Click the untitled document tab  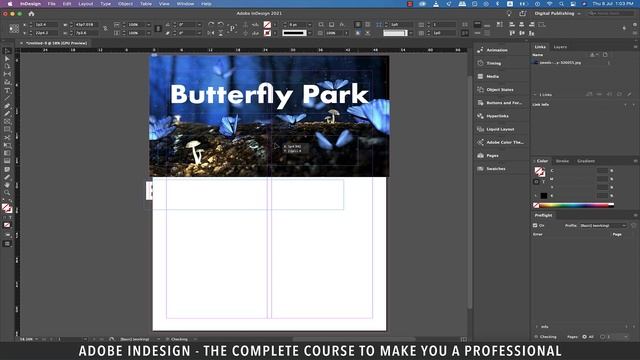point(56,43)
